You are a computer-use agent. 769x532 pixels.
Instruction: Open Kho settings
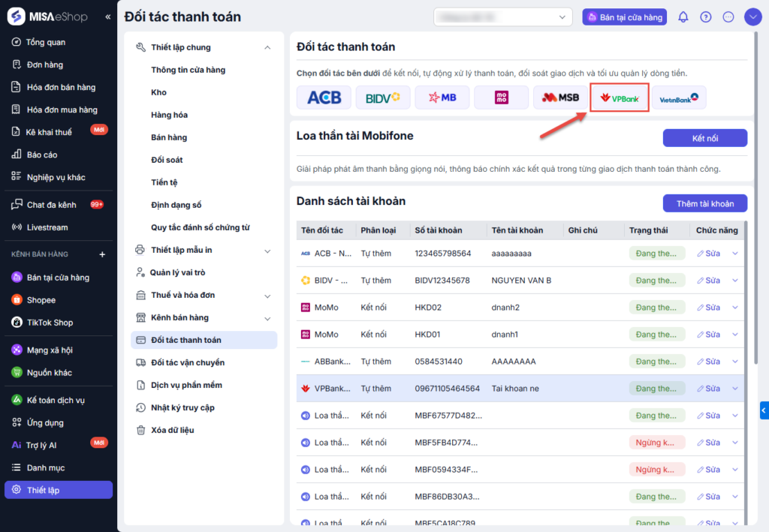158,92
